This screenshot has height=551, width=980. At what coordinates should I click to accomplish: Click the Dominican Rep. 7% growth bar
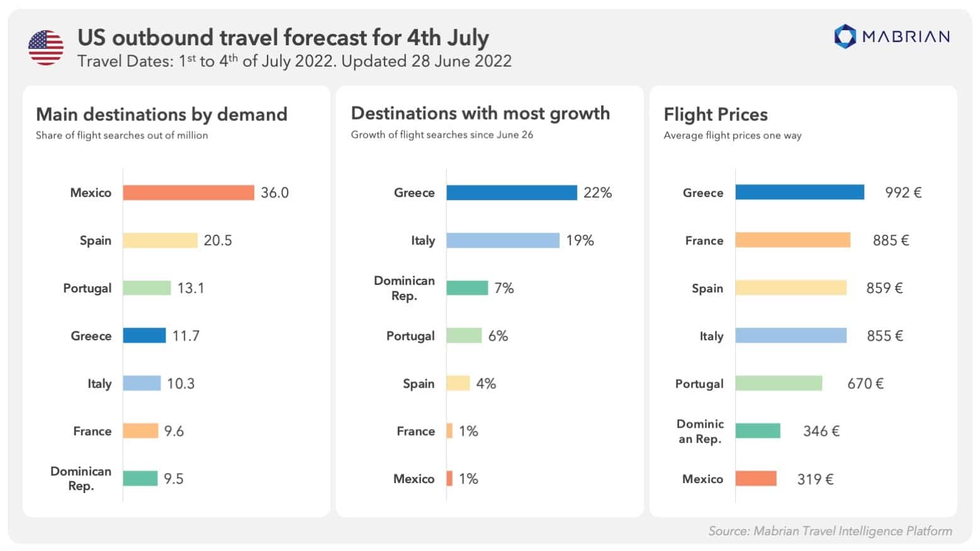(x=467, y=288)
